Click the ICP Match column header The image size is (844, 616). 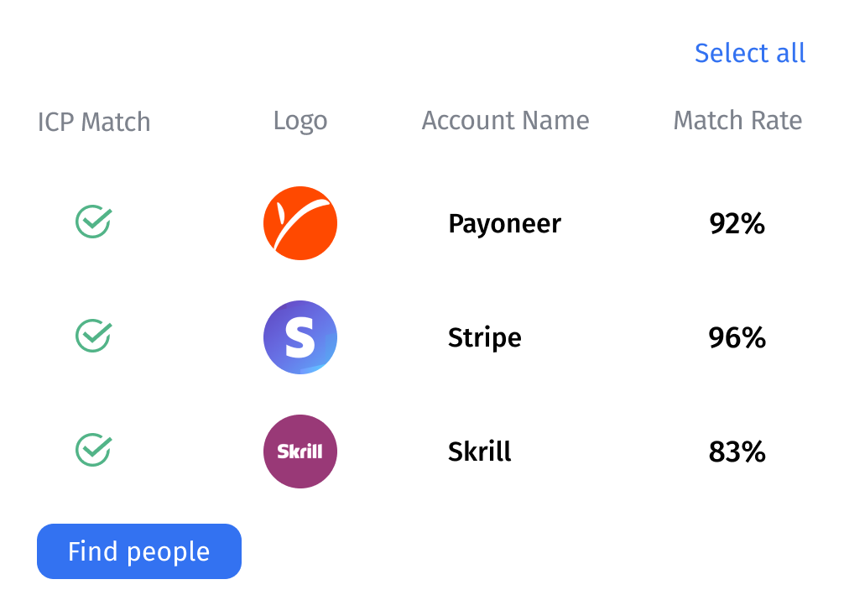click(94, 122)
